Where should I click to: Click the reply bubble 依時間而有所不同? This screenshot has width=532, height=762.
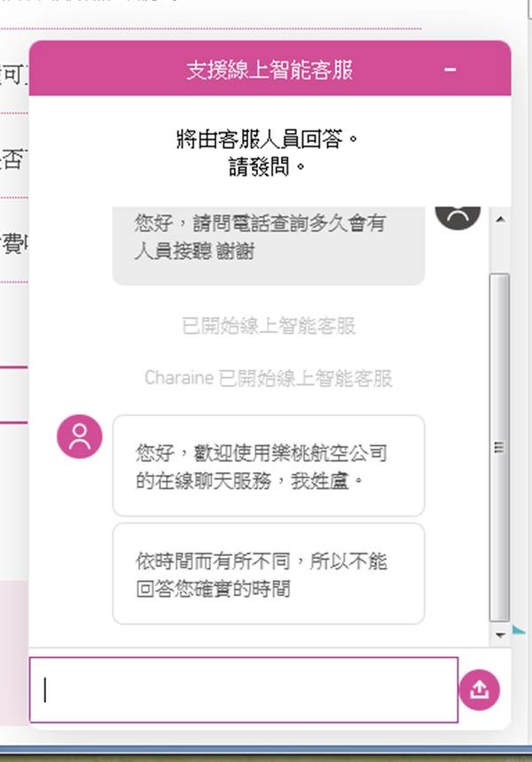(x=269, y=574)
